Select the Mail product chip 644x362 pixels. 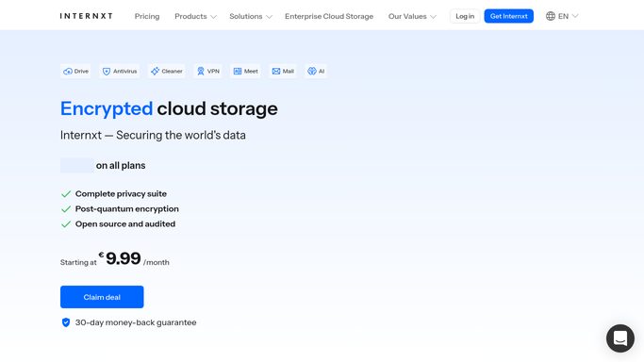[283, 71]
